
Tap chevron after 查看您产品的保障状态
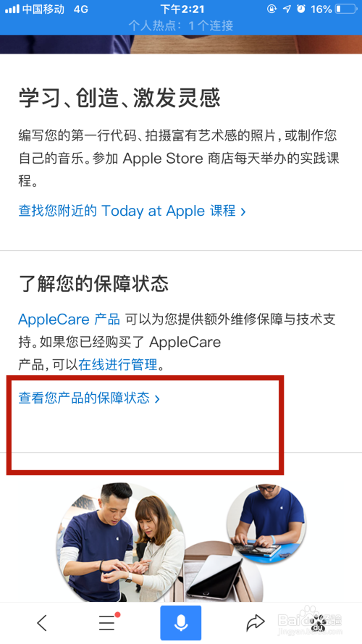pyautogui.click(x=157, y=398)
